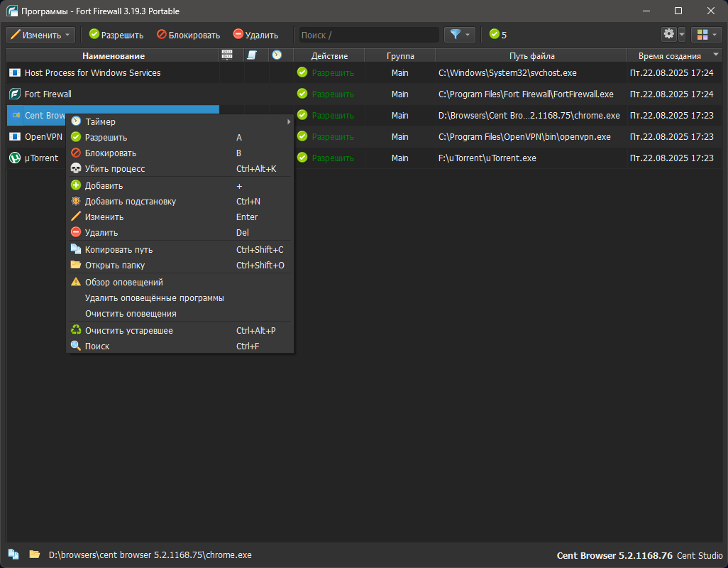
Task: Choose Блокировать in the context menu
Action: click(180, 153)
